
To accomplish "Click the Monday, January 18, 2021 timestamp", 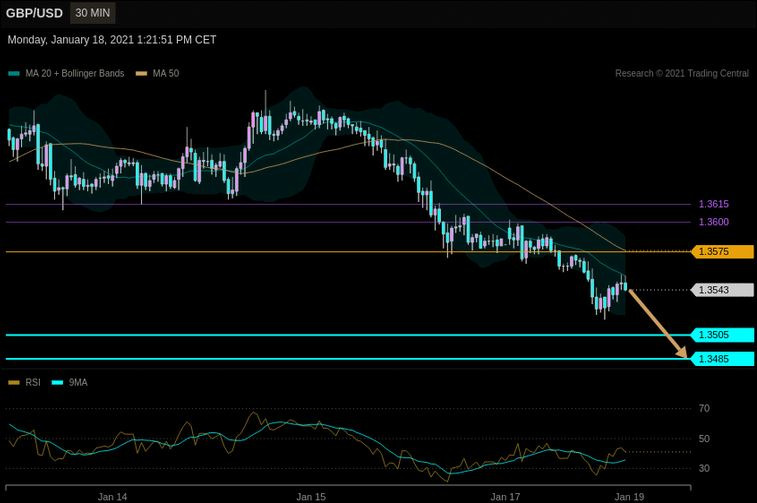I will pyautogui.click(x=112, y=40).
